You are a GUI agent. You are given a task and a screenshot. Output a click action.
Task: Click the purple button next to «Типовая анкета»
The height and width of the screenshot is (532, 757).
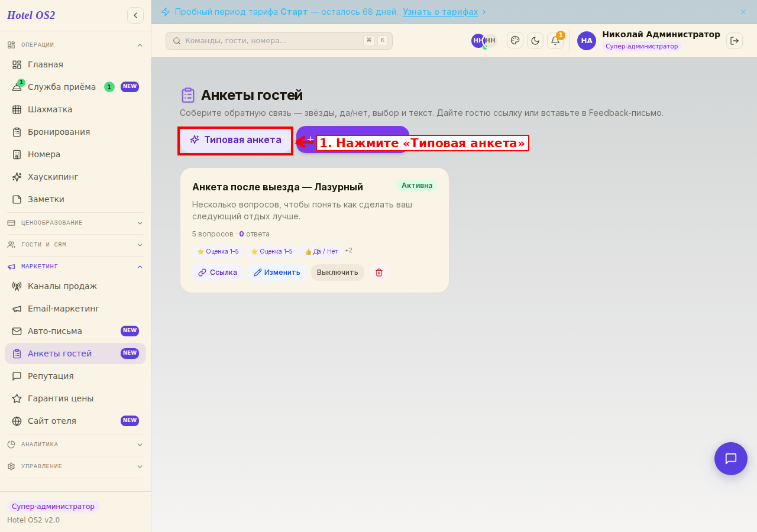tap(353, 140)
